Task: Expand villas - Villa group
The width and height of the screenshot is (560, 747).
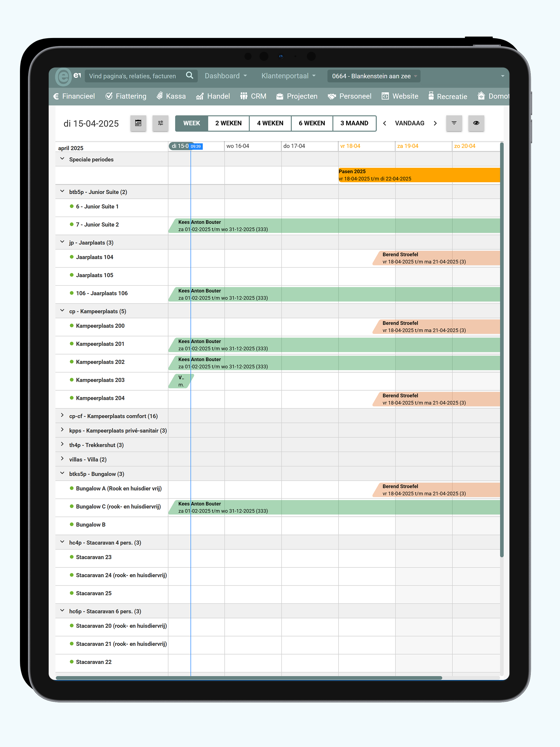Action: coord(62,459)
